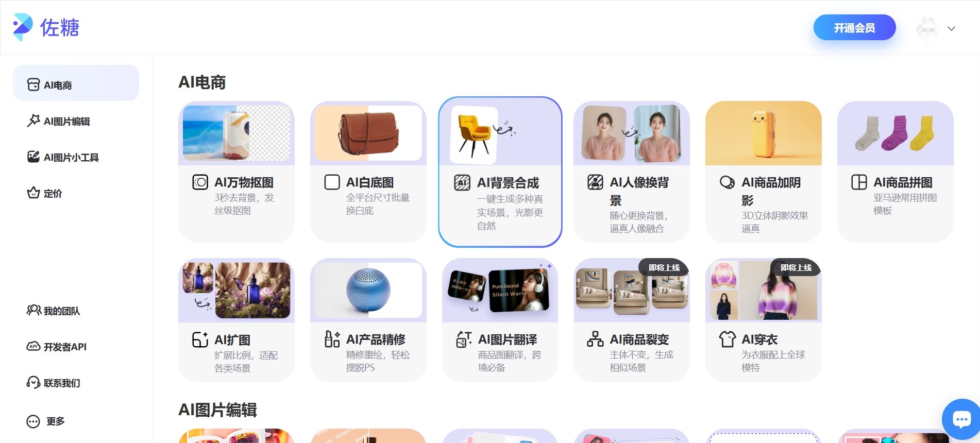Screen dimensions: 980x443
Task: Click the 开发者API cloud icon
Action: pyautogui.click(x=33, y=346)
